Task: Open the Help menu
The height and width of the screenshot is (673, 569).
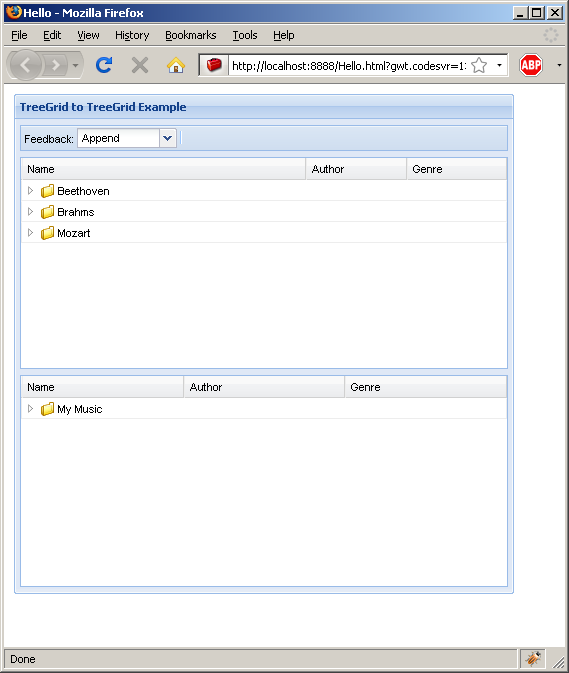Action: (x=284, y=35)
